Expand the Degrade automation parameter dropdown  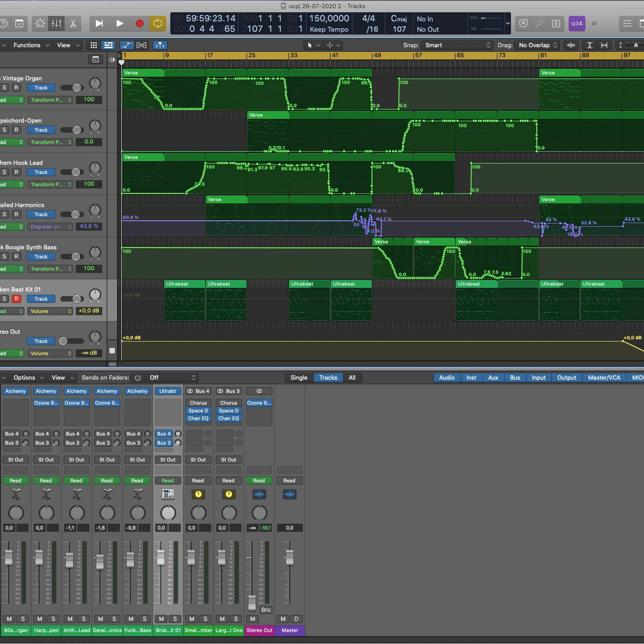(x=50, y=227)
